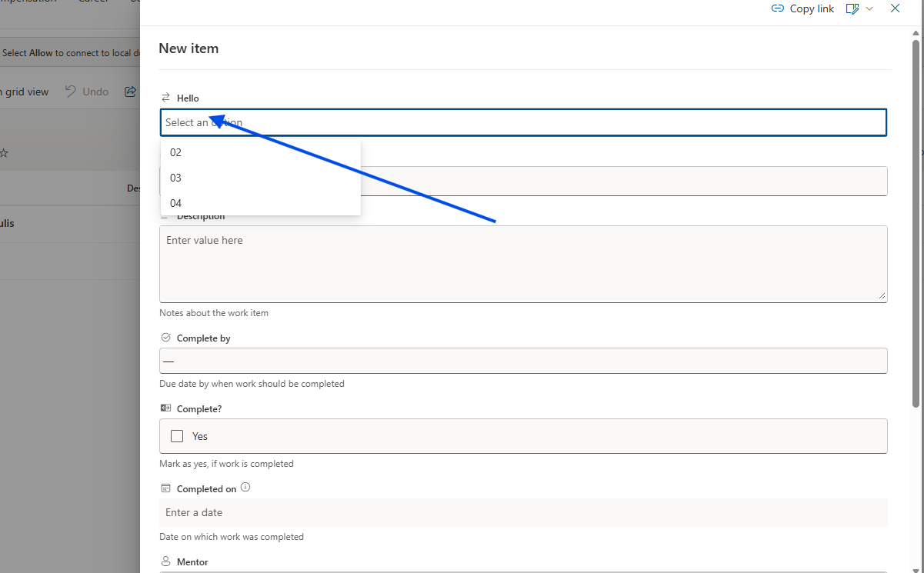Screen dimensions: 924x573
Task: Click the Completed on date input
Action: (523, 512)
